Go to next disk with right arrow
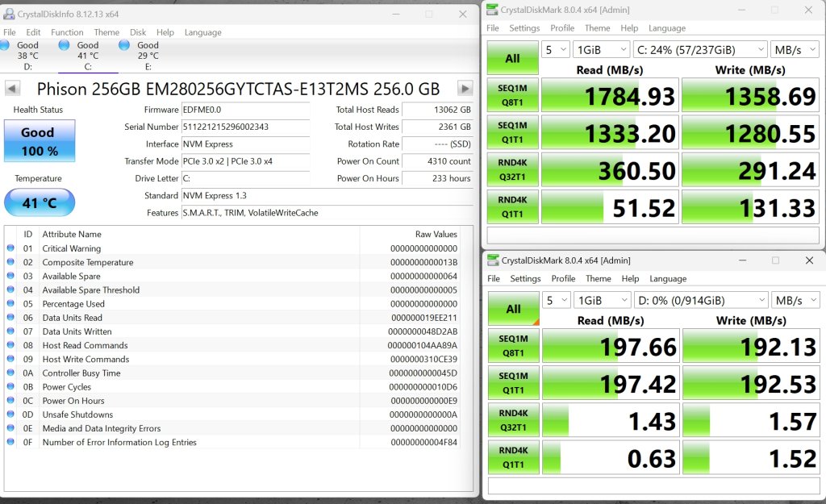Image resolution: width=826 pixels, height=504 pixels. click(465, 88)
